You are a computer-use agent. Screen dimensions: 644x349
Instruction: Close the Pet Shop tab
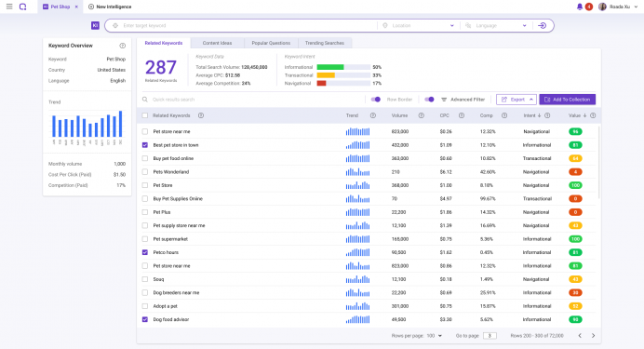tap(76, 7)
